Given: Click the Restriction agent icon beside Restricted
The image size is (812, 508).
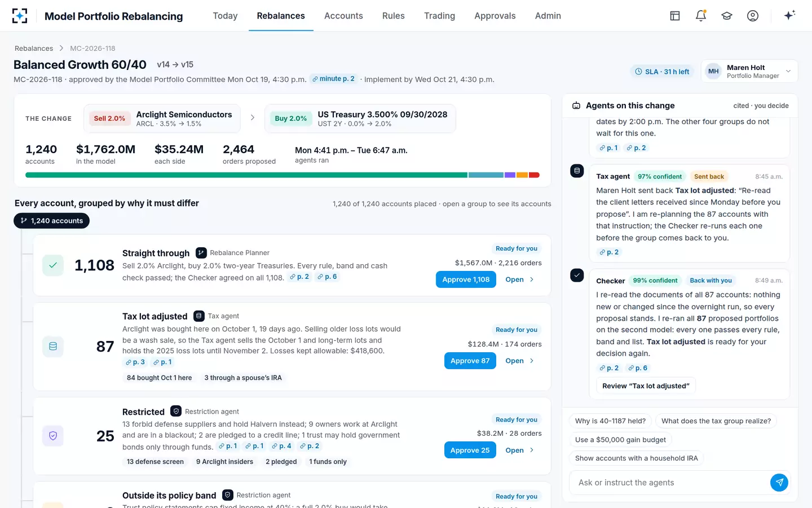Looking at the screenshot, I should [x=176, y=411].
